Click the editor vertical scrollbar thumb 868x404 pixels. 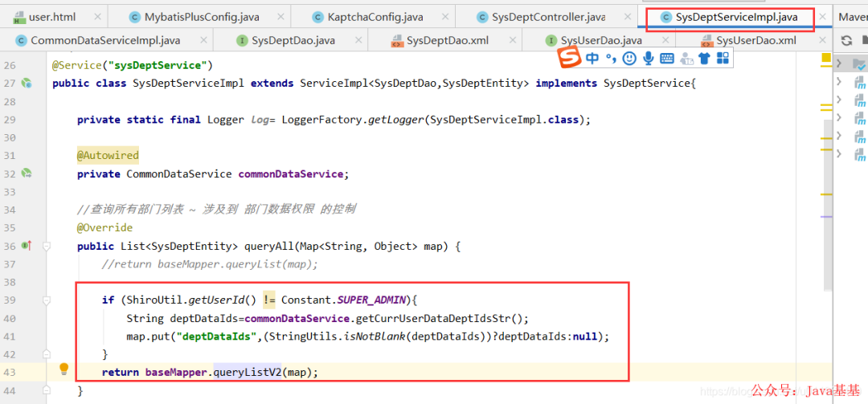pyautogui.click(x=828, y=205)
